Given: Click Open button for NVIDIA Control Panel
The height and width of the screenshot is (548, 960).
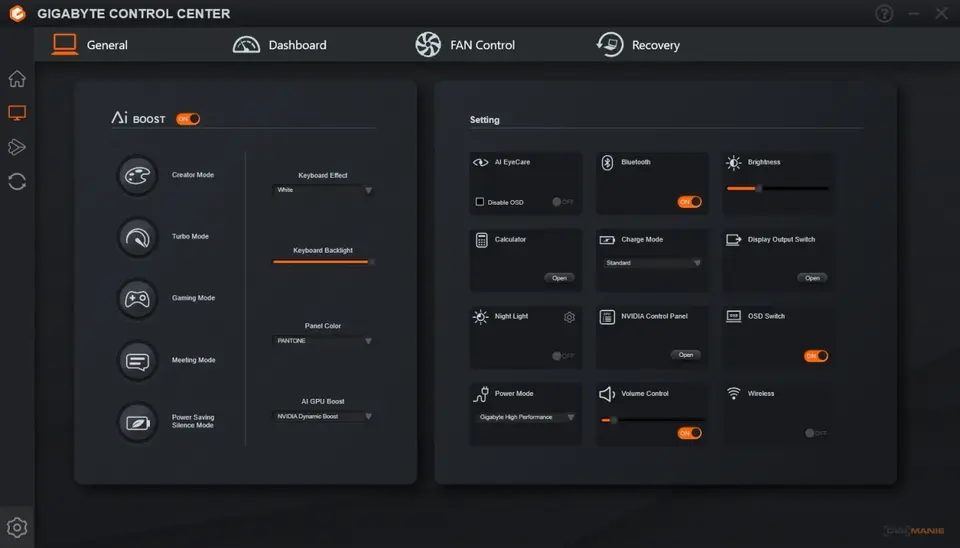Looking at the screenshot, I should coord(685,355).
